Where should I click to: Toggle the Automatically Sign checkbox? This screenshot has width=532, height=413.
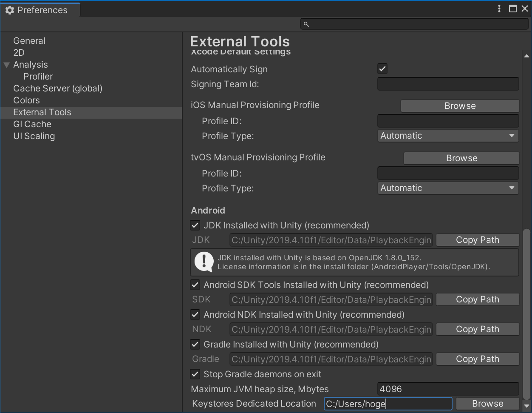click(x=382, y=69)
